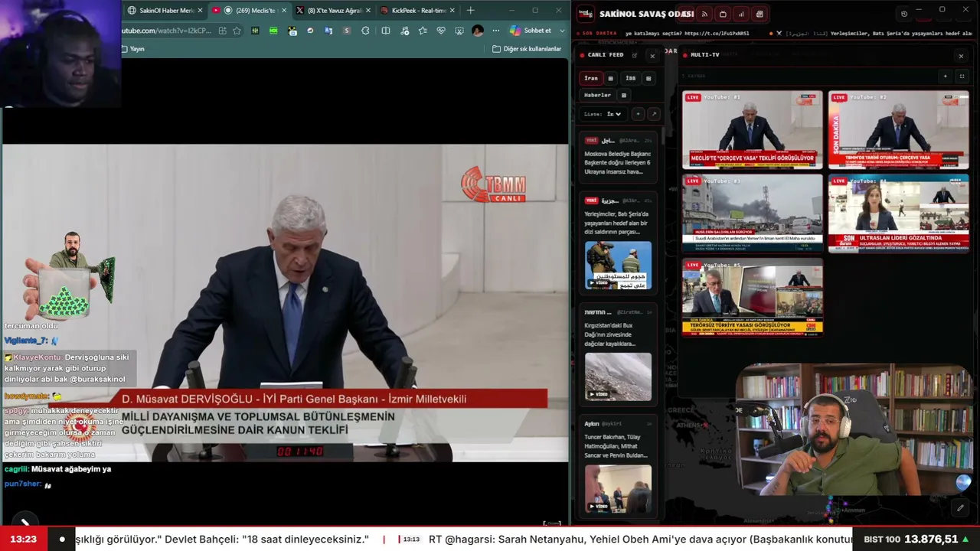Select the YouTube #4 live stream thumbnail
Image resolution: width=980 pixels, height=551 pixels.
(x=898, y=214)
